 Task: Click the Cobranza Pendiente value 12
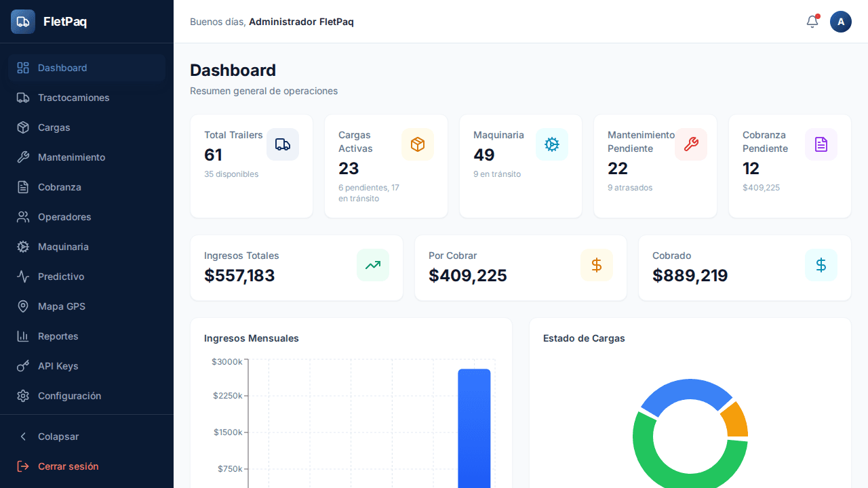click(x=751, y=168)
